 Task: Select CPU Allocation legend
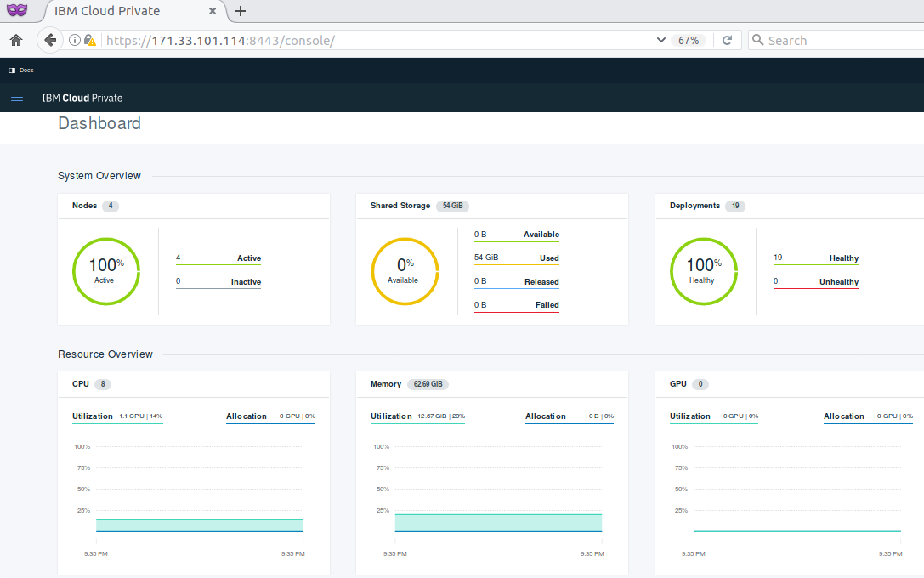(270, 416)
